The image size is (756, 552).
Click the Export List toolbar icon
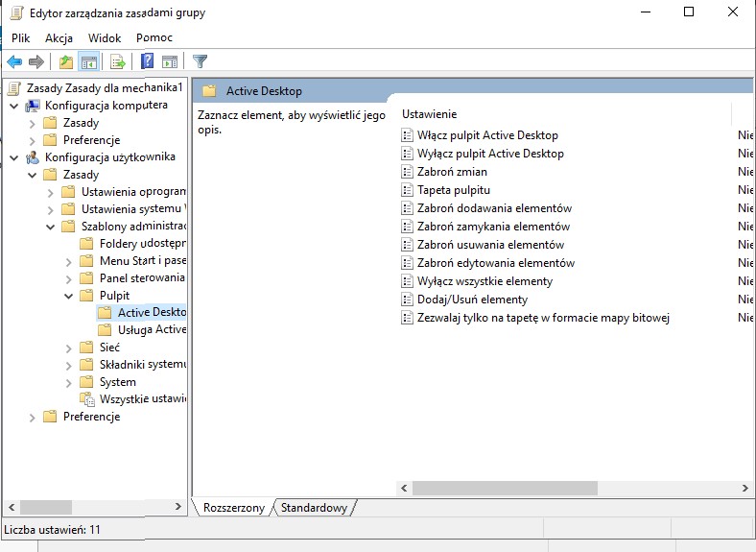click(118, 61)
